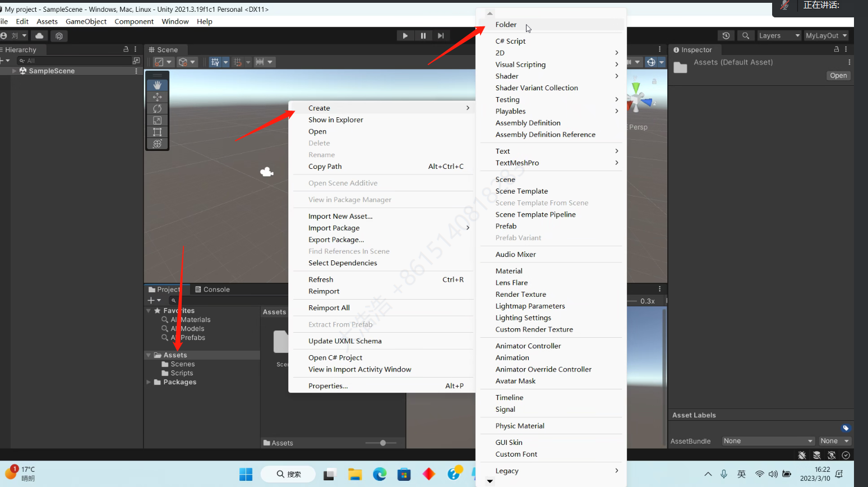
Task: Click Hierarchy search All field
Action: coord(74,61)
